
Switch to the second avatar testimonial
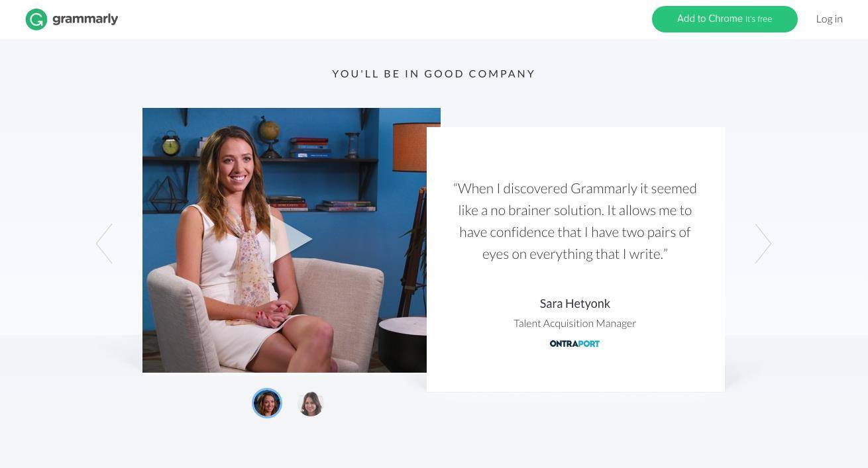click(x=311, y=403)
